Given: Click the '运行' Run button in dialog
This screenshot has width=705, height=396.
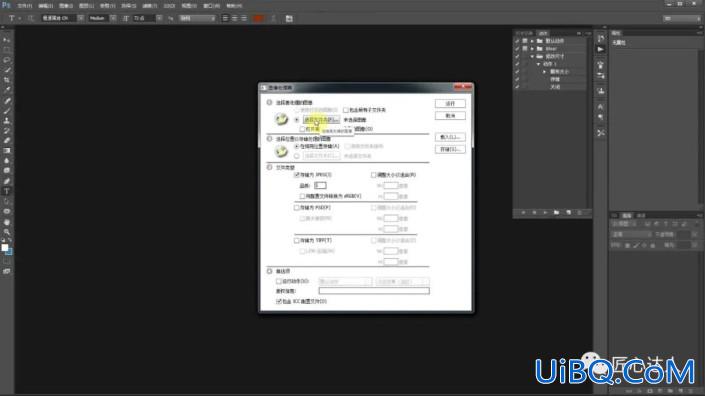Looking at the screenshot, I should 450,104.
